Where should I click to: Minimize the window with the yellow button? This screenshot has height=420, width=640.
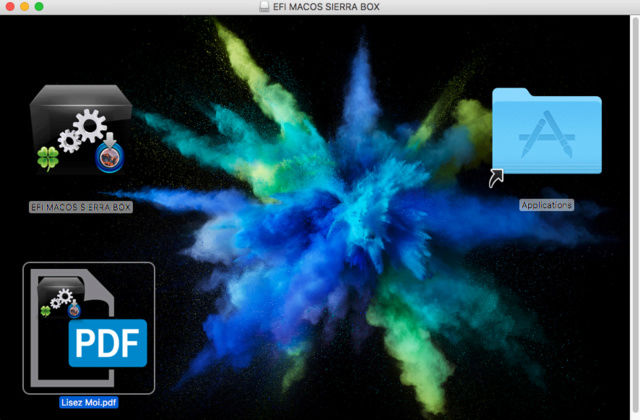(24, 7)
